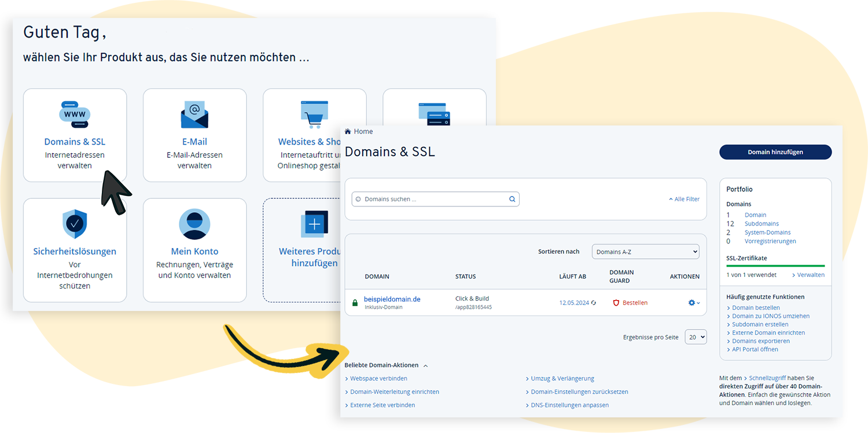Click the plus icon to add product
The image size is (868, 433).
[314, 224]
